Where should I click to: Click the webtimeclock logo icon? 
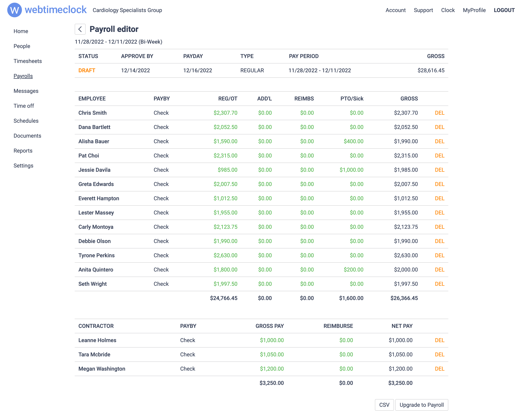15,10
